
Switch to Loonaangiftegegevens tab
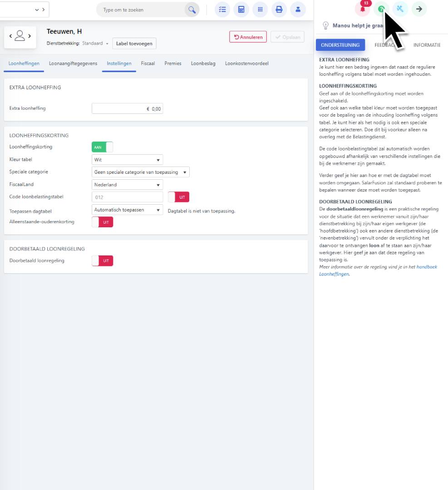click(73, 64)
